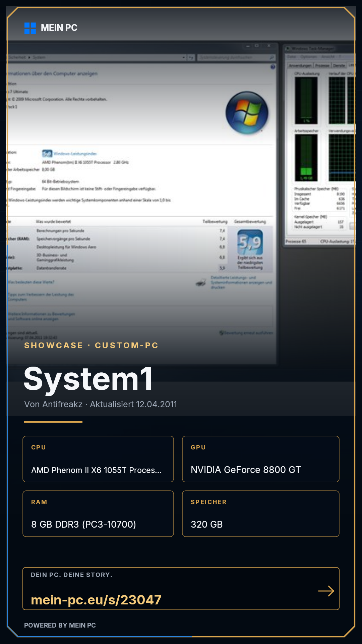The image size is (362, 644).
Task: Open the arrow icon in the link box
Action: (x=326, y=591)
